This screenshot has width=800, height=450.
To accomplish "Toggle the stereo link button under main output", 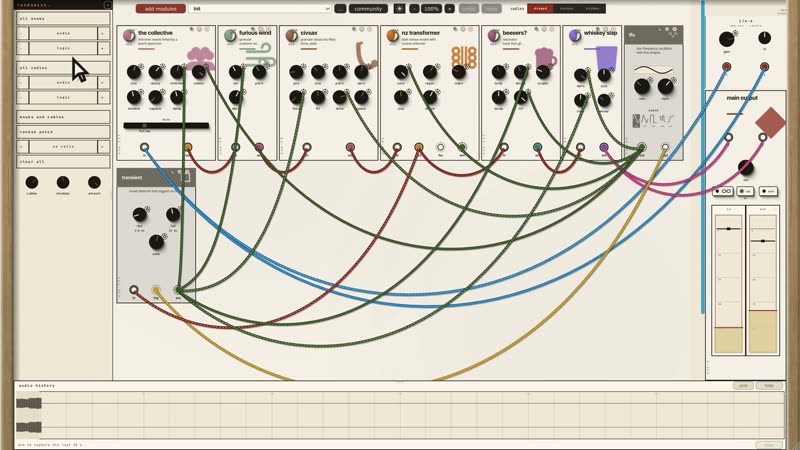I will (x=723, y=191).
